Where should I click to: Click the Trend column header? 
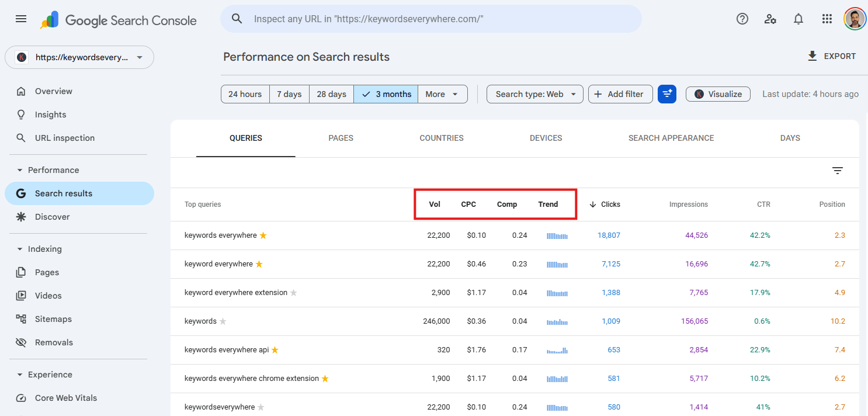coord(548,204)
